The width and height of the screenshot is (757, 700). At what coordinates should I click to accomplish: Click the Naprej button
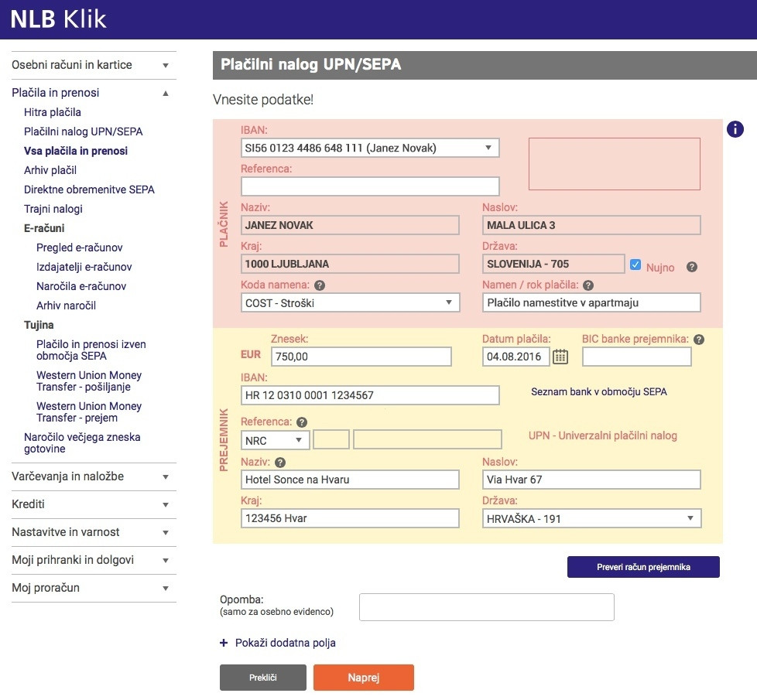click(x=364, y=678)
